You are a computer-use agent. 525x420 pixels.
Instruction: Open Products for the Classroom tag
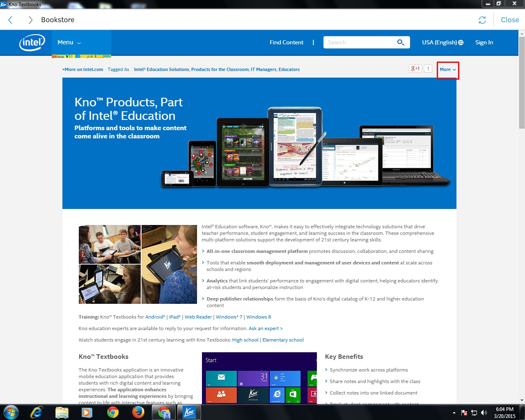point(220,69)
